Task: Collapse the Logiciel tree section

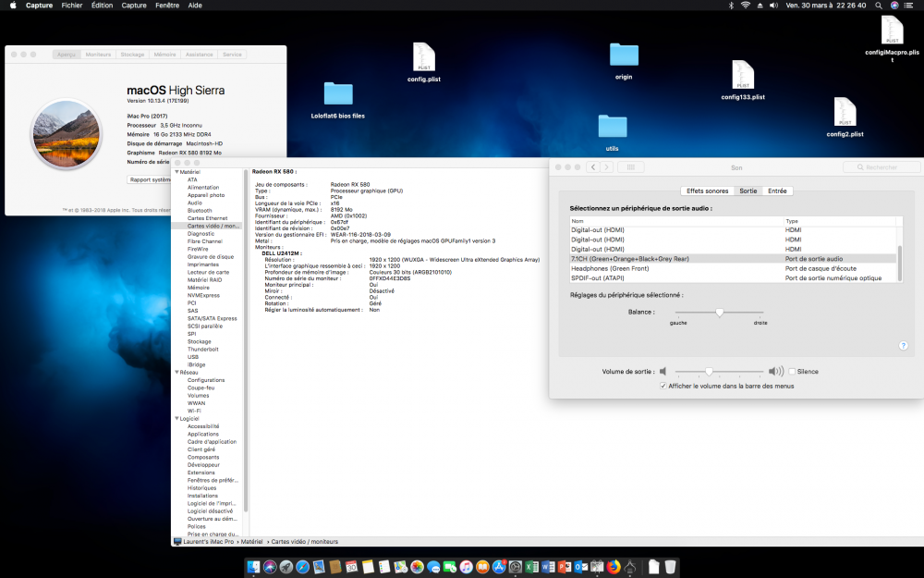Action: click(x=176, y=418)
